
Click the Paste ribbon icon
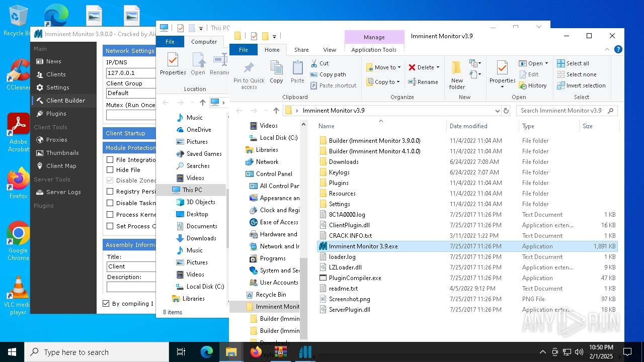(297, 72)
